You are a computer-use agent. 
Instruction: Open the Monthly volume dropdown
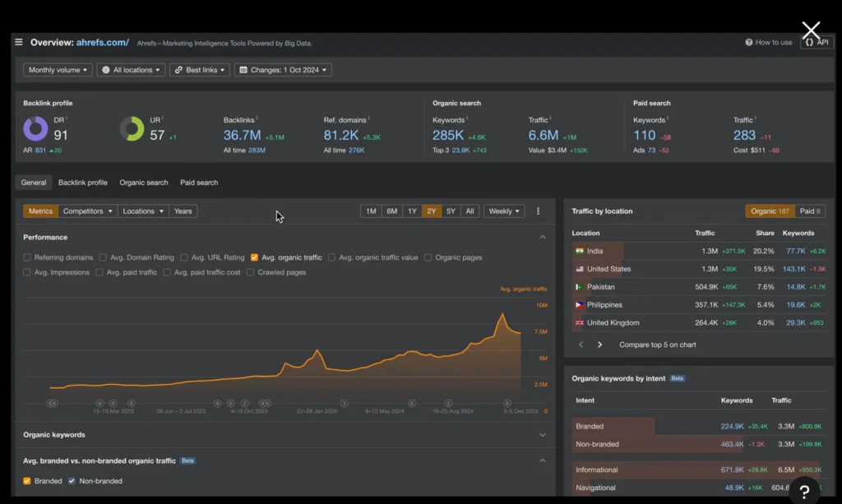point(58,70)
